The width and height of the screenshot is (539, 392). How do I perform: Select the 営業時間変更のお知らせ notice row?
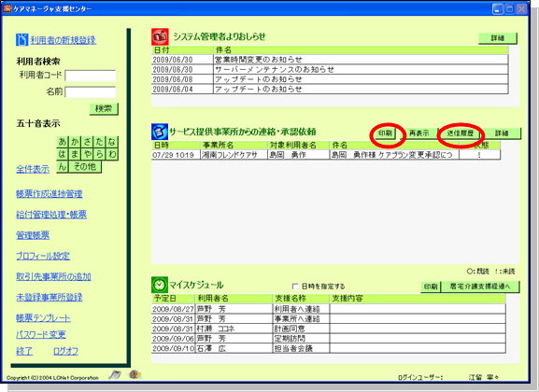click(x=330, y=60)
